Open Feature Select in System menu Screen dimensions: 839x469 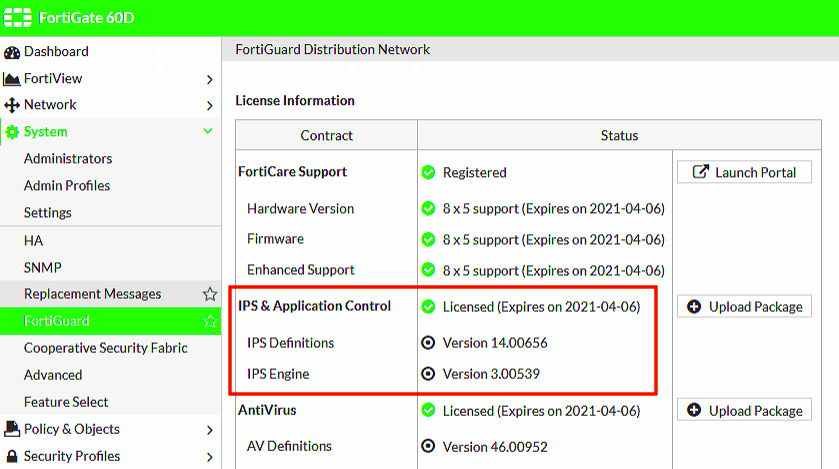pyautogui.click(x=66, y=402)
